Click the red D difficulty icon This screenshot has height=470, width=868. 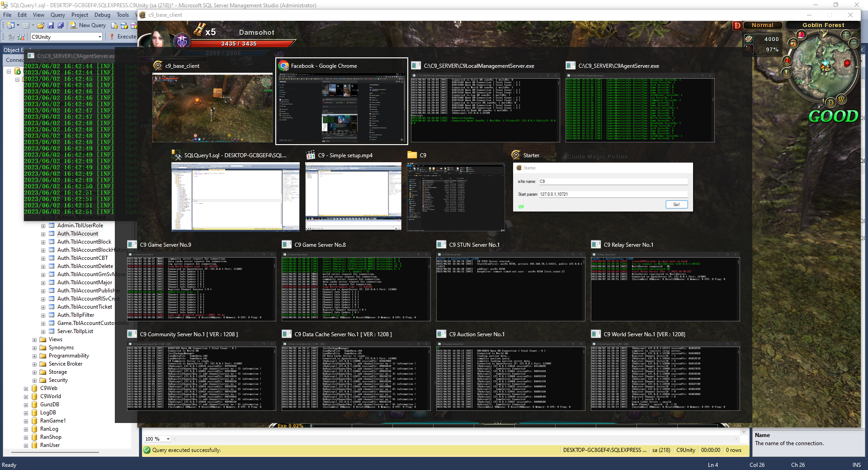pyautogui.click(x=737, y=25)
